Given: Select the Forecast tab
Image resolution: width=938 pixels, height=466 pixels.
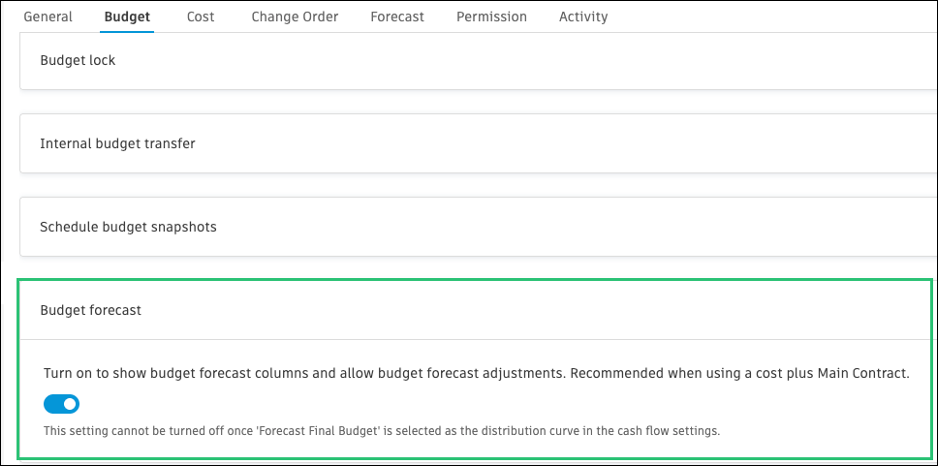Looking at the screenshot, I should (397, 17).
